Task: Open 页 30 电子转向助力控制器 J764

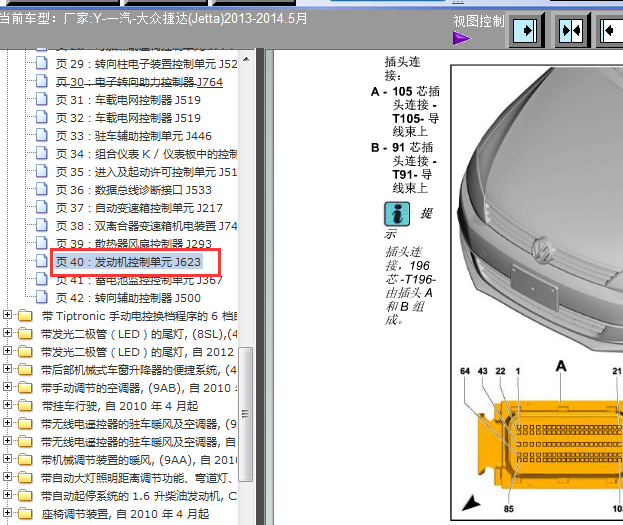Action: 139,82
